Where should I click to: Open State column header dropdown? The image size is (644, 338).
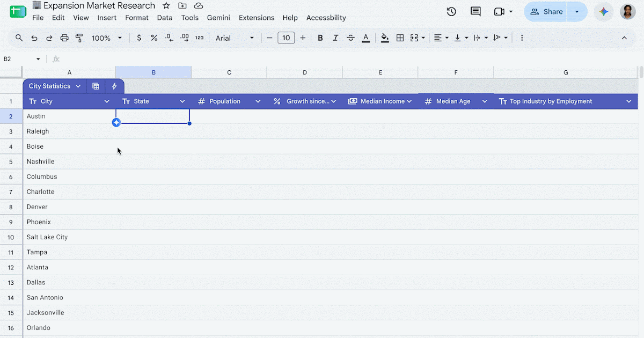click(x=182, y=101)
